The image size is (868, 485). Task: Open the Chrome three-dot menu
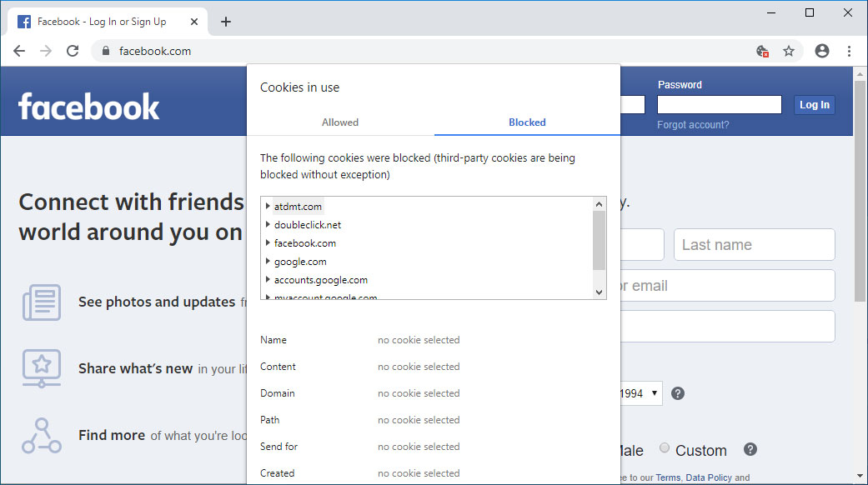tap(850, 51)
